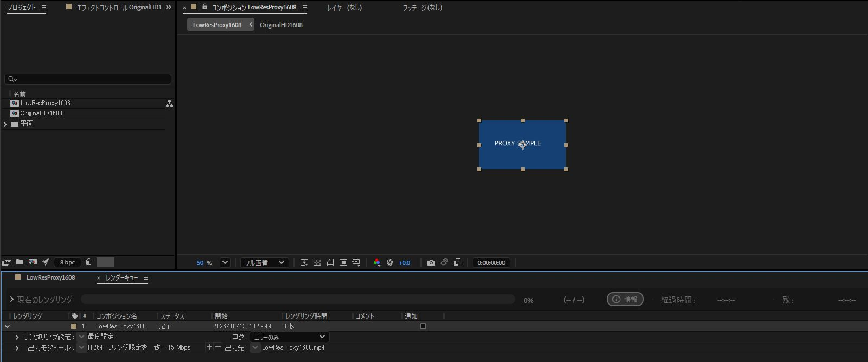The height and width of the screenshot is (362, 868).
Task: Toggle the 通知 notify checkbox
Action: 423,326
